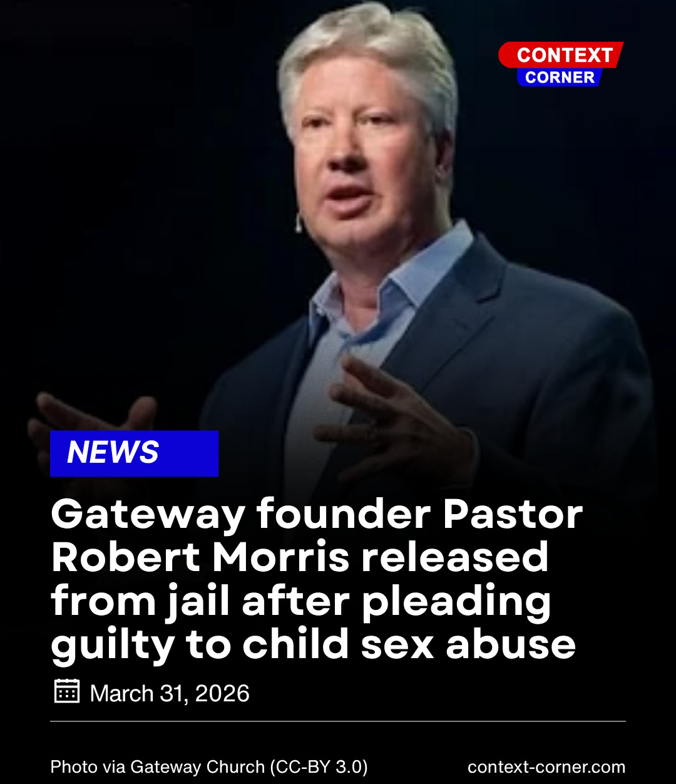Screen dimensions: 676x784
Task: Open the context-corner.com website link
Action: [x=546, y=767]
